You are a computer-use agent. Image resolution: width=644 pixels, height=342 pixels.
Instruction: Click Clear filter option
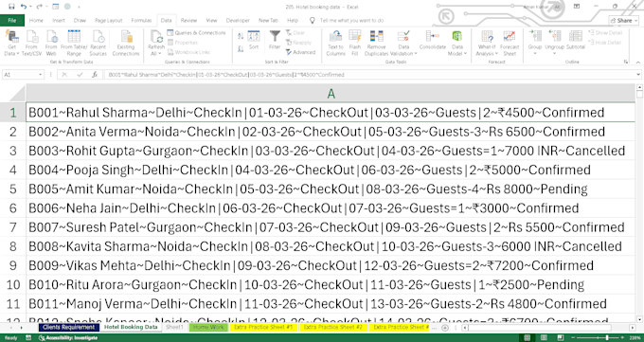click(295, 33)
